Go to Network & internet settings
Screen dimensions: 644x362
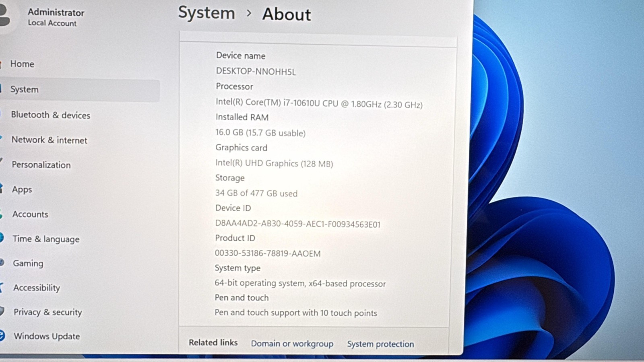(x=49, y=140)
